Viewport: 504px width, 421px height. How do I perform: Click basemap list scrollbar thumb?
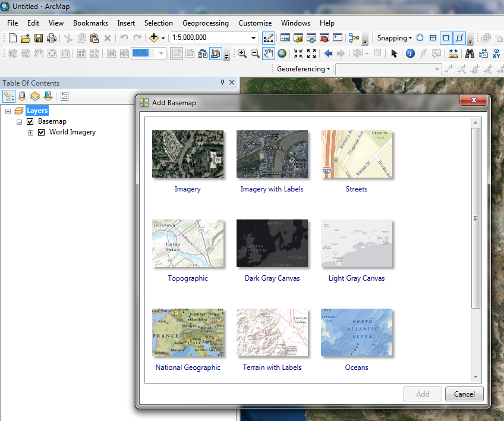tap(475, 218)
